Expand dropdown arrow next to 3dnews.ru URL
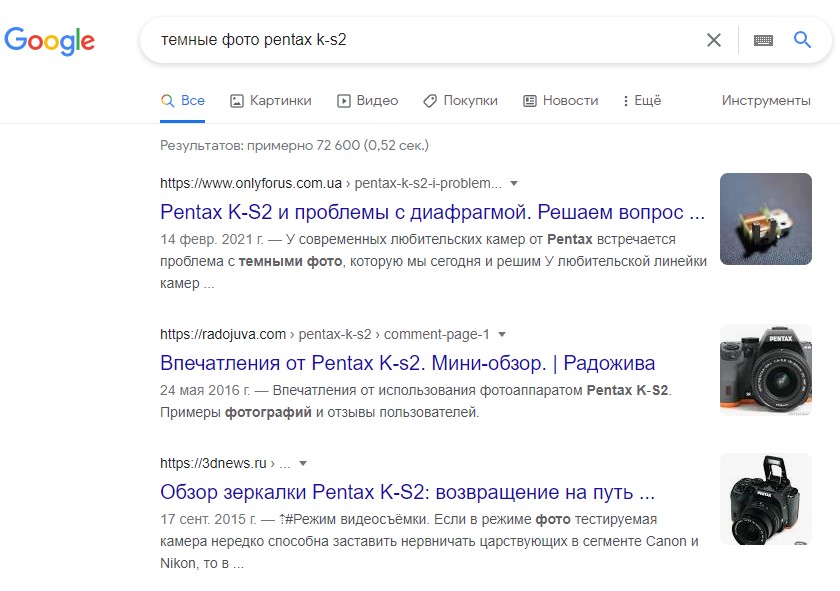The width and height of the screenshot is (840, 591). click(303, 464)
